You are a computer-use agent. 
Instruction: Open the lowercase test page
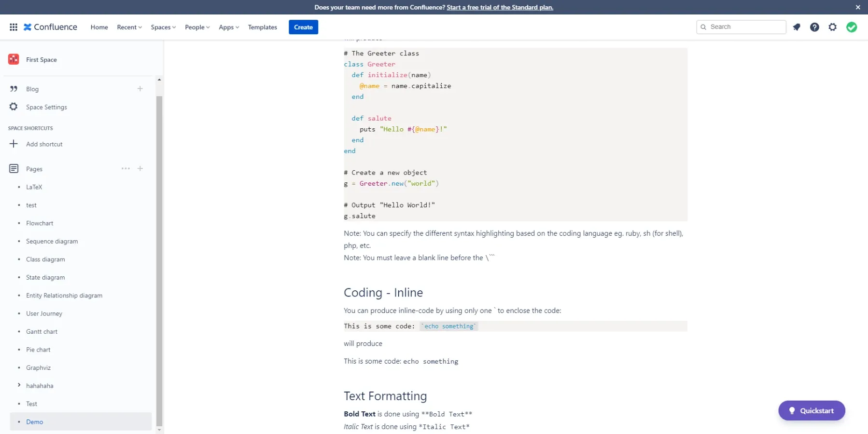31,205
